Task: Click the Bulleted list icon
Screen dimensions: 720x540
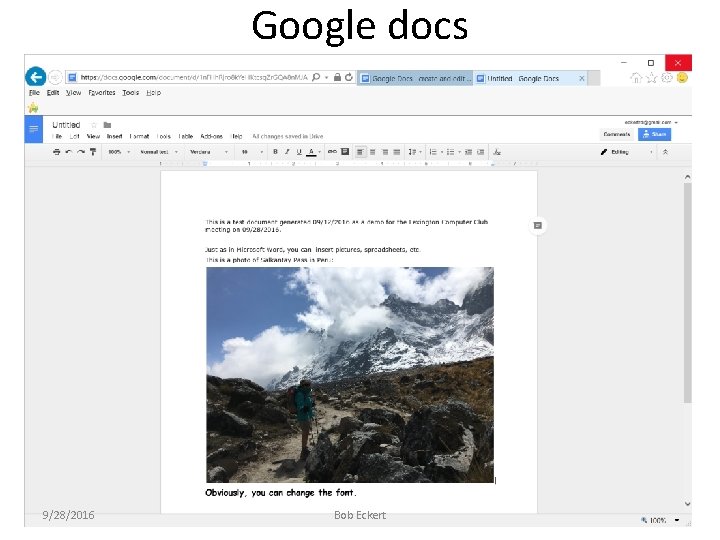Action: 450,152
